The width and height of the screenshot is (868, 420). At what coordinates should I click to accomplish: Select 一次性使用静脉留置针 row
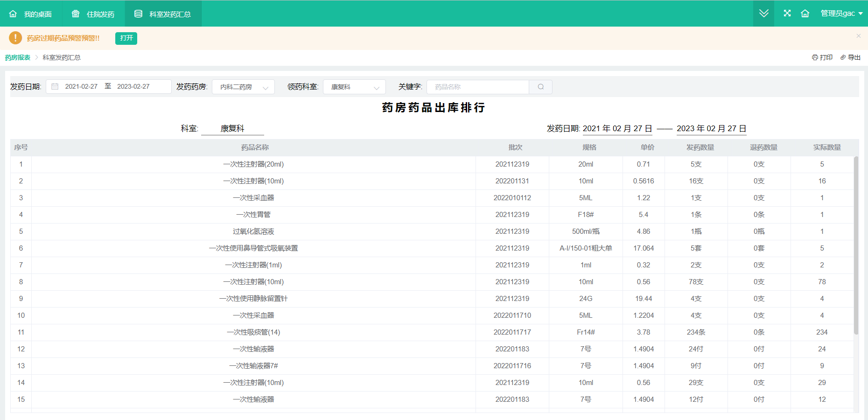coord(432,299)
